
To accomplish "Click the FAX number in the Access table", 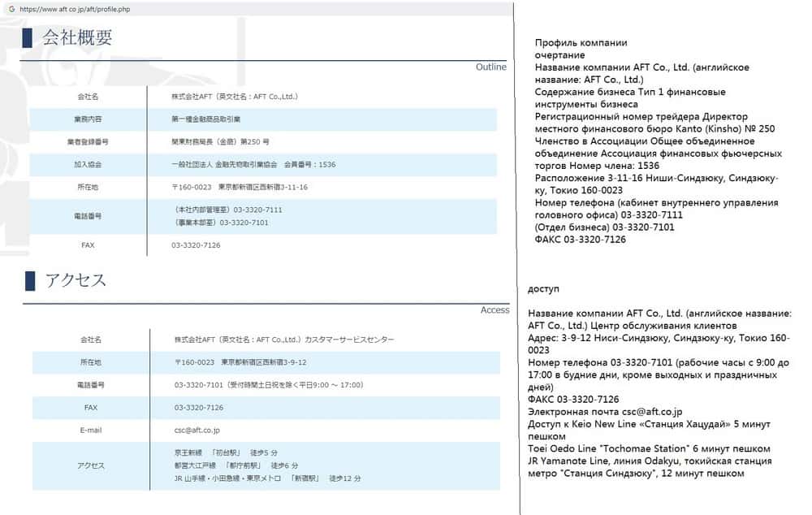I will [x=199, y=408].
